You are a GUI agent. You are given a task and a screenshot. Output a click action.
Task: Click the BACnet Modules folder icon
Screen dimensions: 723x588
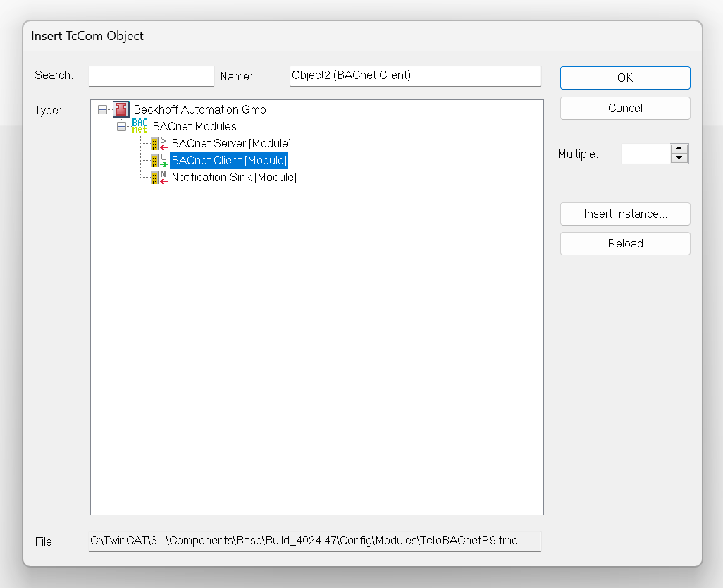click(x=140, y=126)
